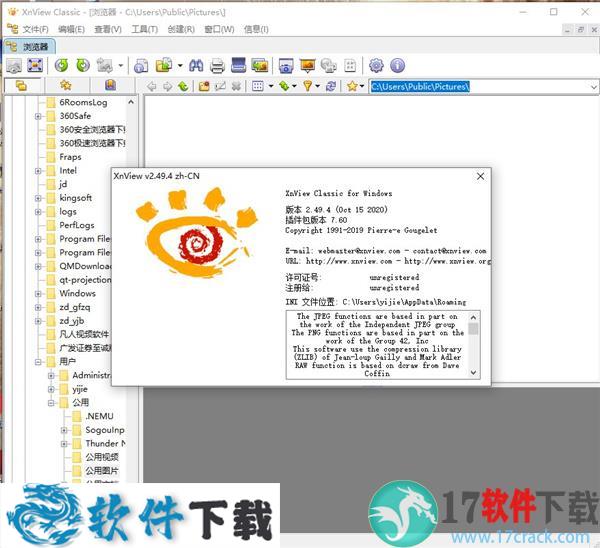Image resolution: width=600 pixels, height=548 pixels.
Task: Switch to the Folders tree tab
Action: (x=22, y=85)
